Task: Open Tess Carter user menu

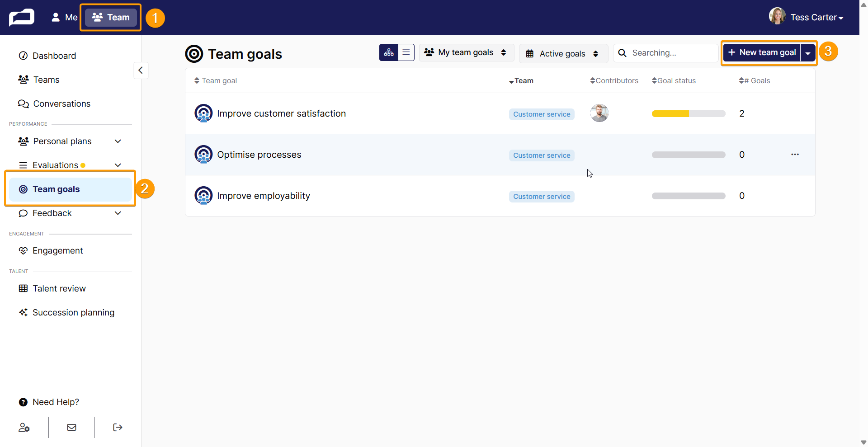Action: tap(816, 17)
